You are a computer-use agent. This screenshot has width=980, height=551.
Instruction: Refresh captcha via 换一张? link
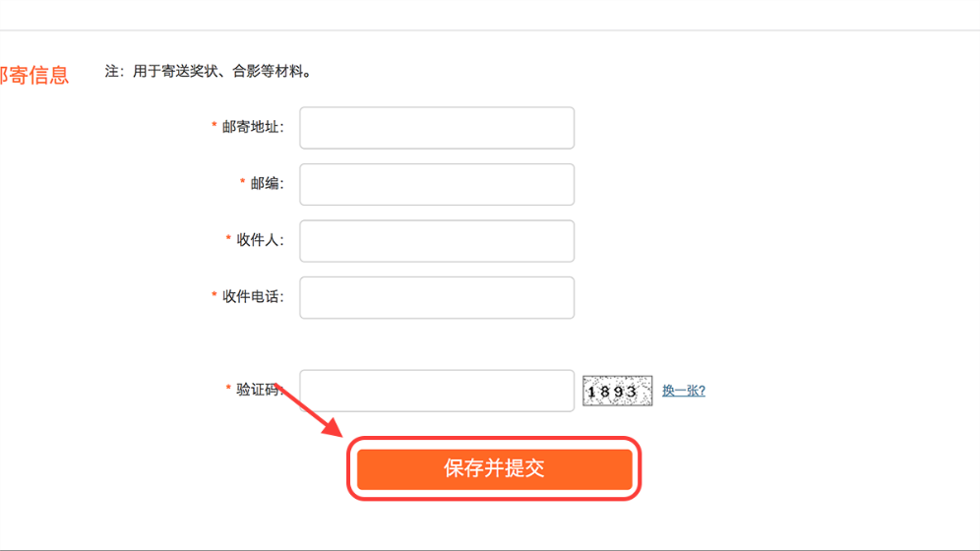tap(684, 391)
